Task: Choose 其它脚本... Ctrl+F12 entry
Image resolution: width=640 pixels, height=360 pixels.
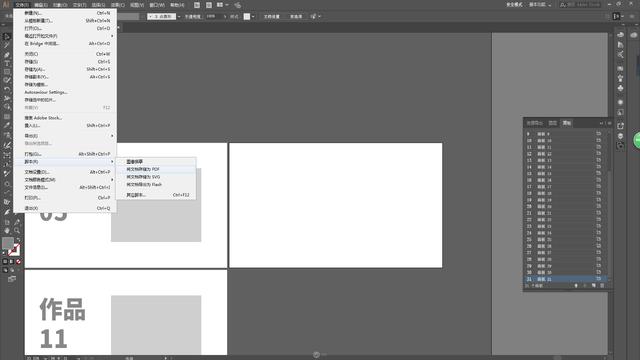Action: pos(156,195)
